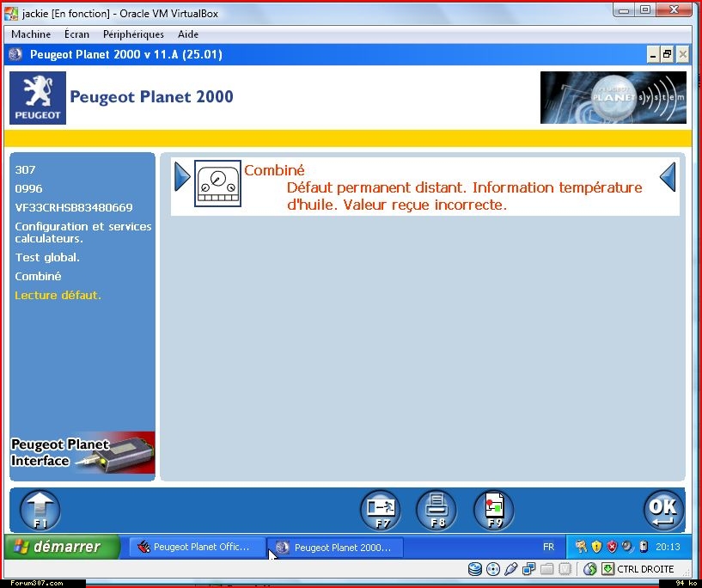The width and height of the screenshot is (702, 588).
Task: Open the Machine menu
Action: (x=31, y=34)
